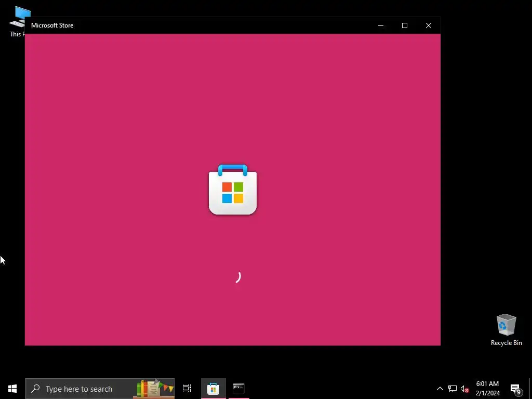This screenshot has height=399, width=532.
Task: Open Task View on the taskbar
Action: click(x=187, y=389)
